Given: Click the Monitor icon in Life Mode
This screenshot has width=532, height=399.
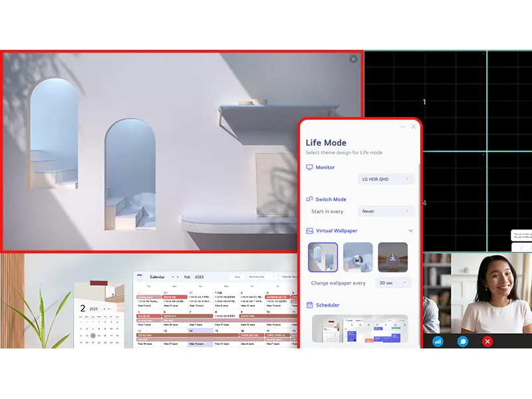Looking at the screenshot, I should point(309,168).
